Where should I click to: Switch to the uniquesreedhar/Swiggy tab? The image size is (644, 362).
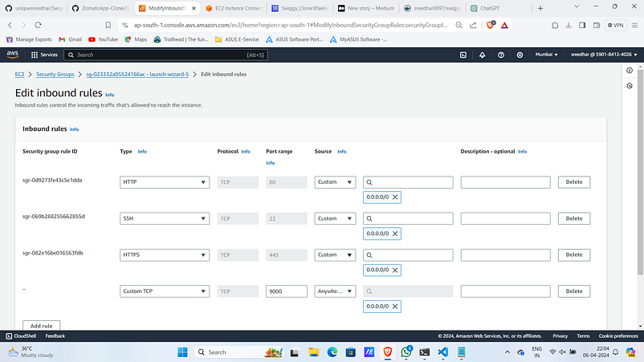coord(34,8)
